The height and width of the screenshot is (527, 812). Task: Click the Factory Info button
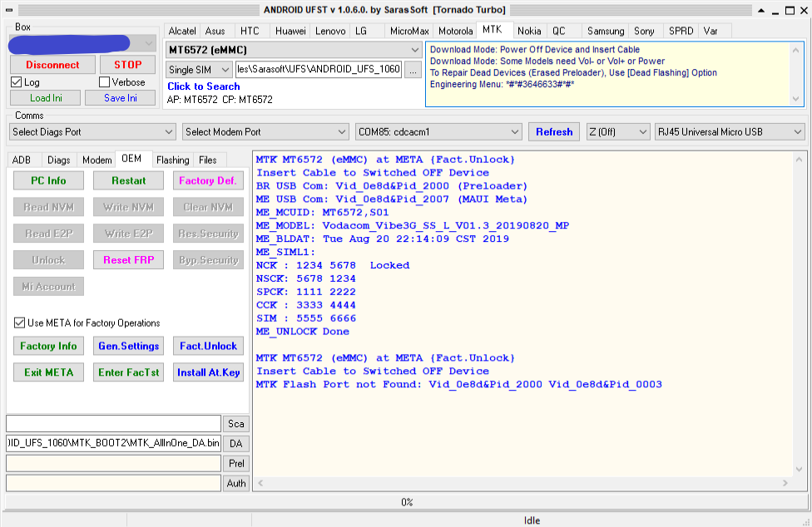tap(49, 346)
